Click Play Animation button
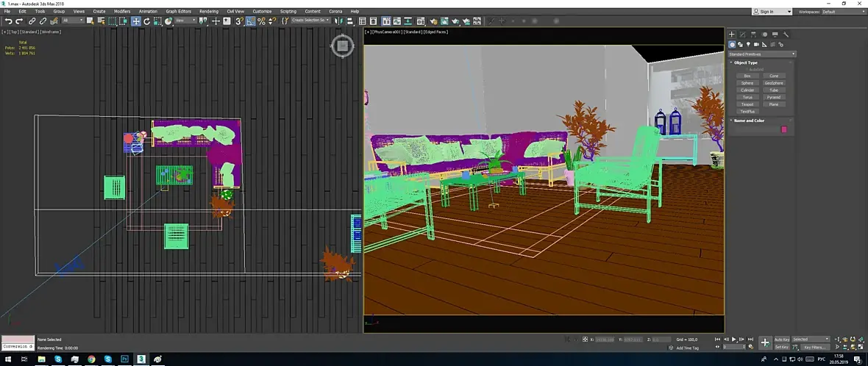The width and height of the screenshot is (868, 366). [x=733, y=340]
